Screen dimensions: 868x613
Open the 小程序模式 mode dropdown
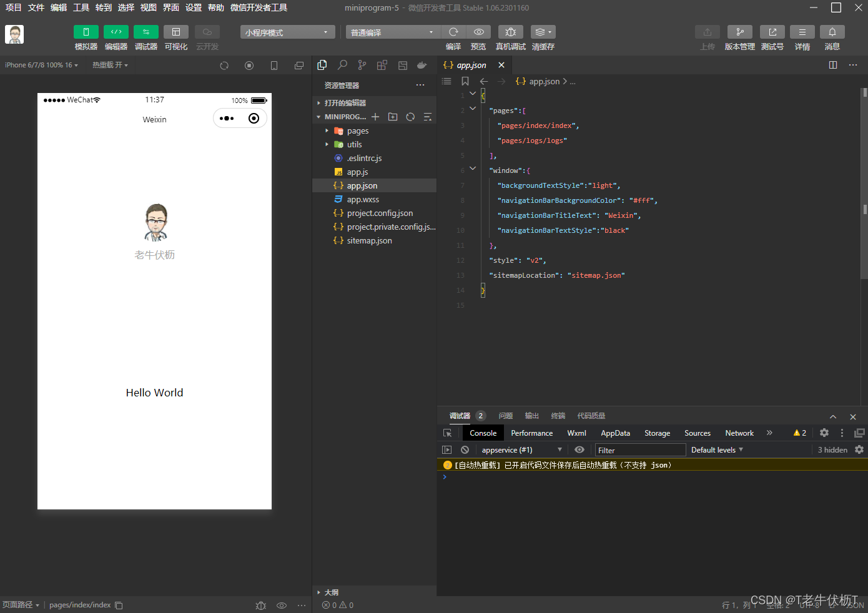click(287, 32)
